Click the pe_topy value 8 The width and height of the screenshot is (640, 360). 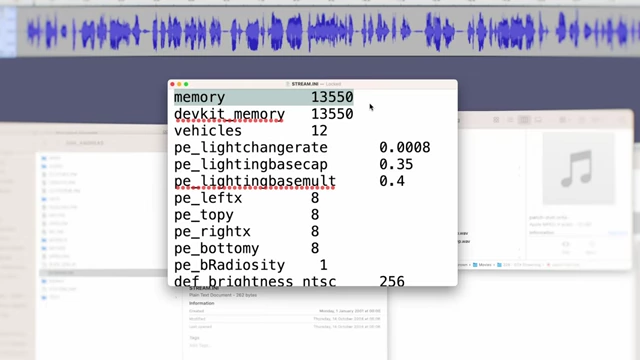pyautogui.click(x=315, y=215)
